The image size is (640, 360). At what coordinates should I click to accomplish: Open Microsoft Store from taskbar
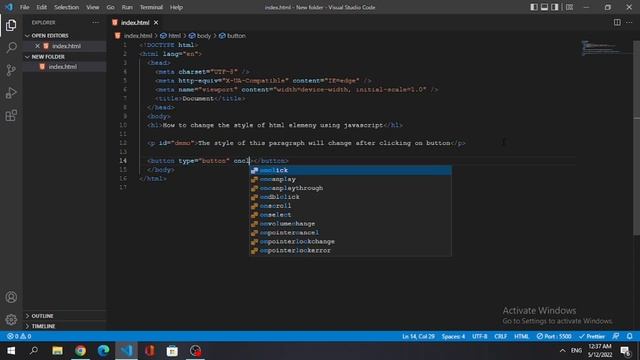click(x=172, y=351)
